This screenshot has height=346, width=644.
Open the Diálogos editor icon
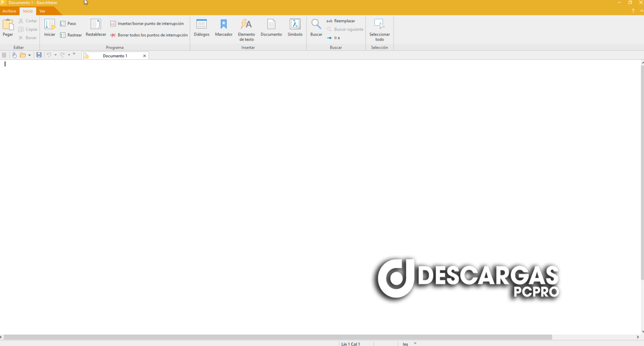[202, 25]
